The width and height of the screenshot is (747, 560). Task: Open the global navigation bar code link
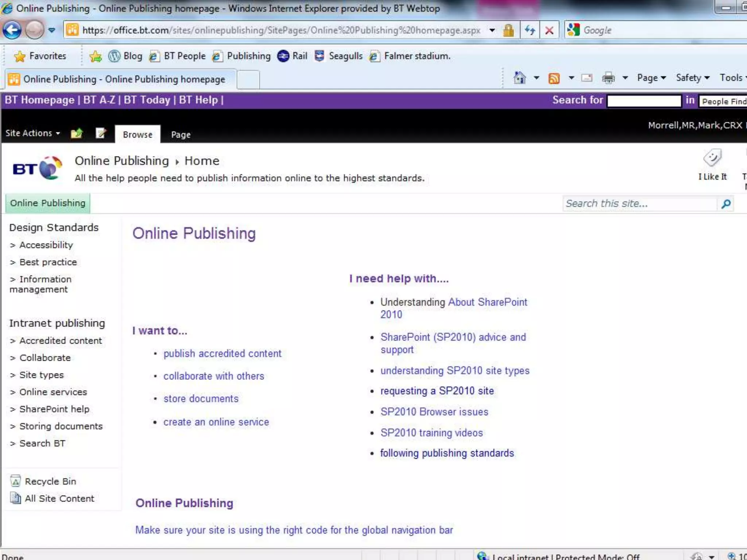[x=294, y=530]
